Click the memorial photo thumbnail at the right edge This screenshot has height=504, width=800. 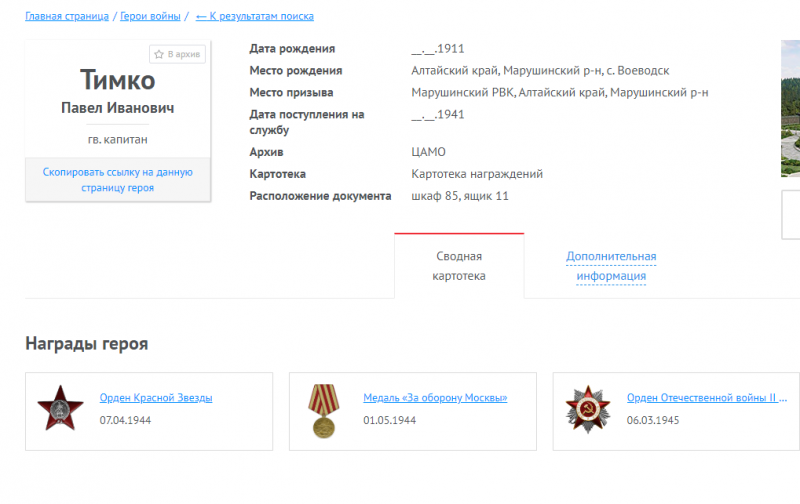[x=790, y=108]
